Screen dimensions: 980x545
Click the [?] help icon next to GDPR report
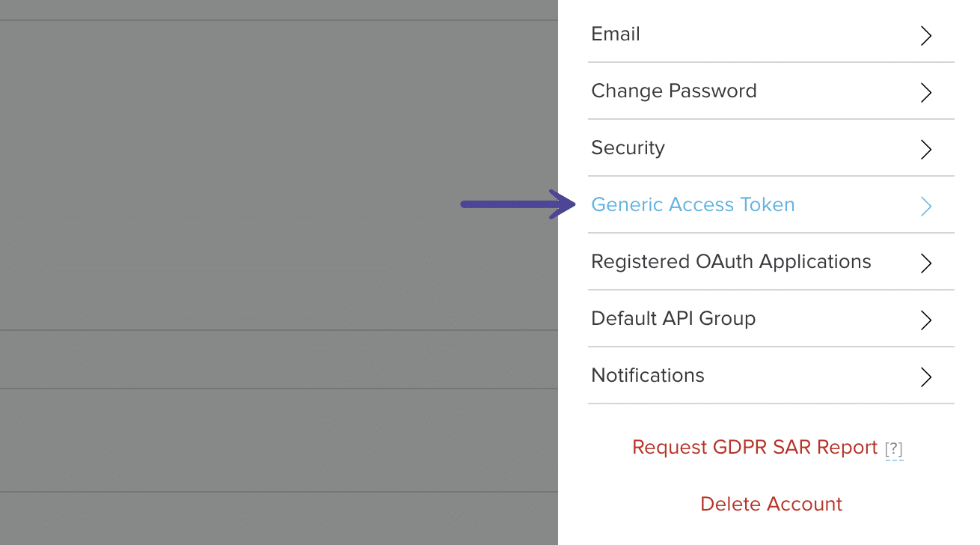(895, 448)
